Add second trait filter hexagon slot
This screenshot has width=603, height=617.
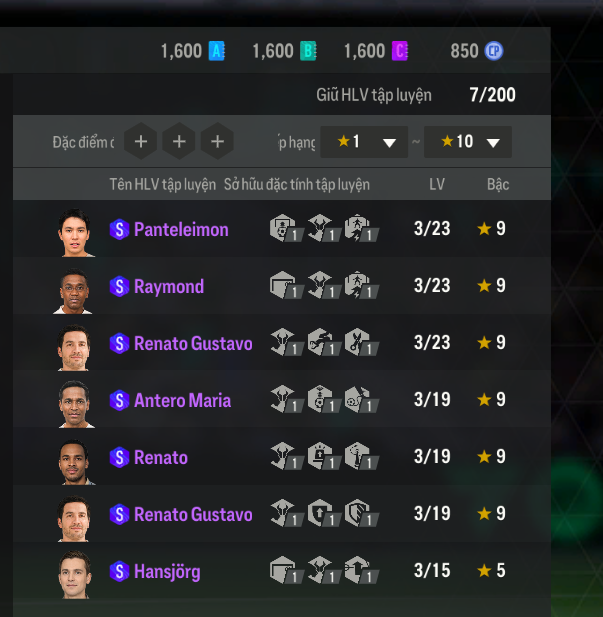pos(179,141)
